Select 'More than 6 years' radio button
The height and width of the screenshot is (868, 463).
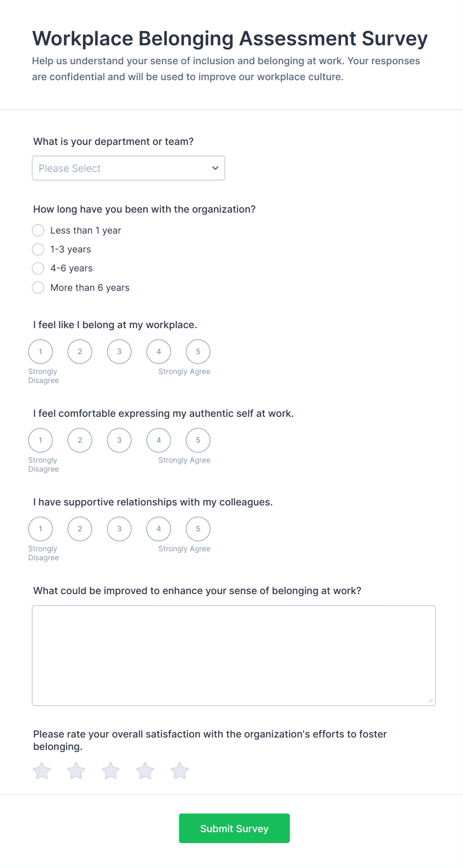coord(38,287)
